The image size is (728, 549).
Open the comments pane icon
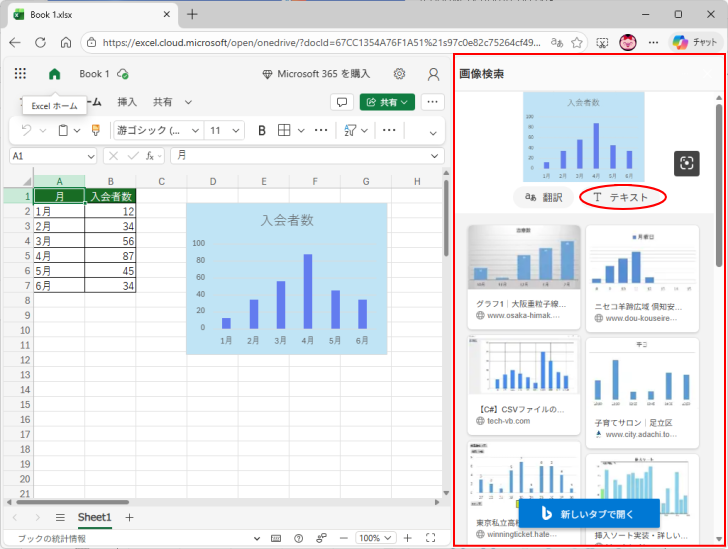(x=341, y=102)
